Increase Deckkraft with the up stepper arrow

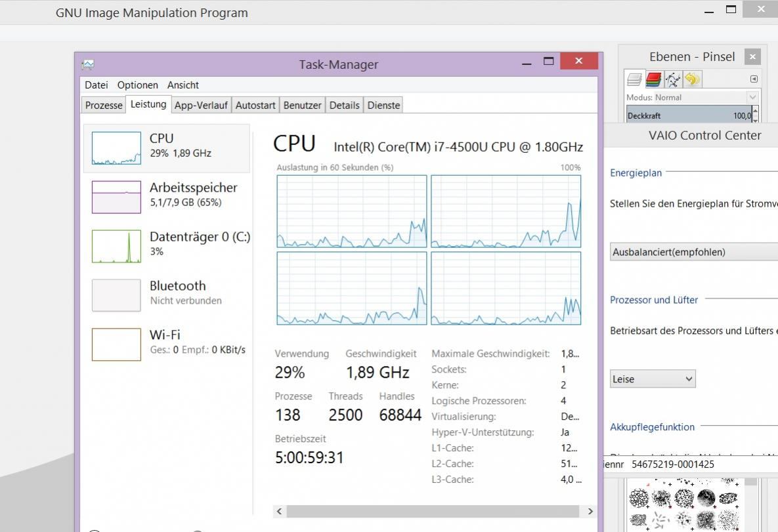click(x=755, y=111)
